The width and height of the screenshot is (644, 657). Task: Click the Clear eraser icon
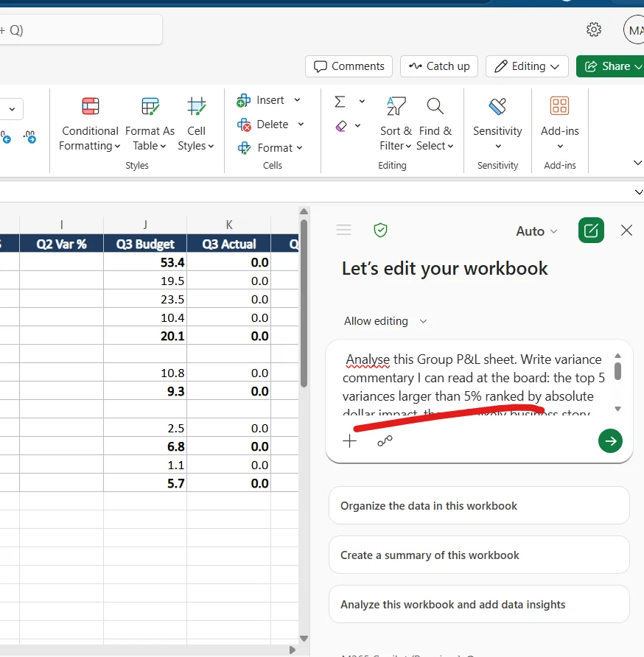coord(341,126)
